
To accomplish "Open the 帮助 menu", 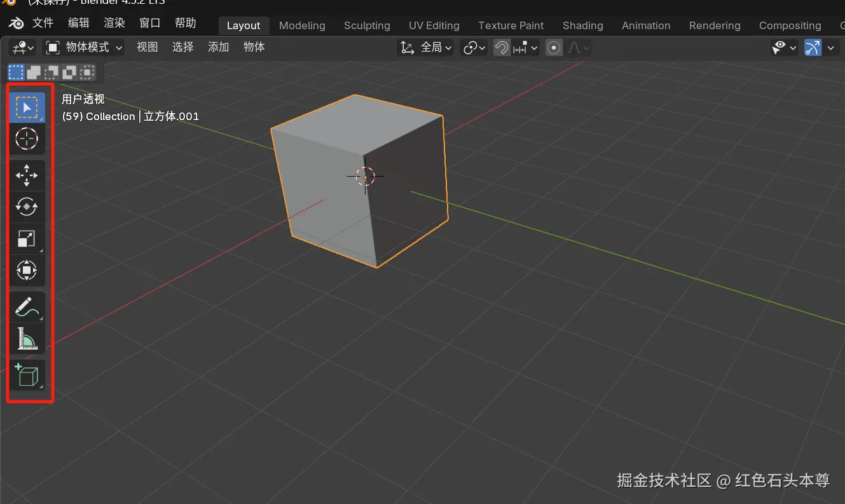I will [x=186, y=24].
